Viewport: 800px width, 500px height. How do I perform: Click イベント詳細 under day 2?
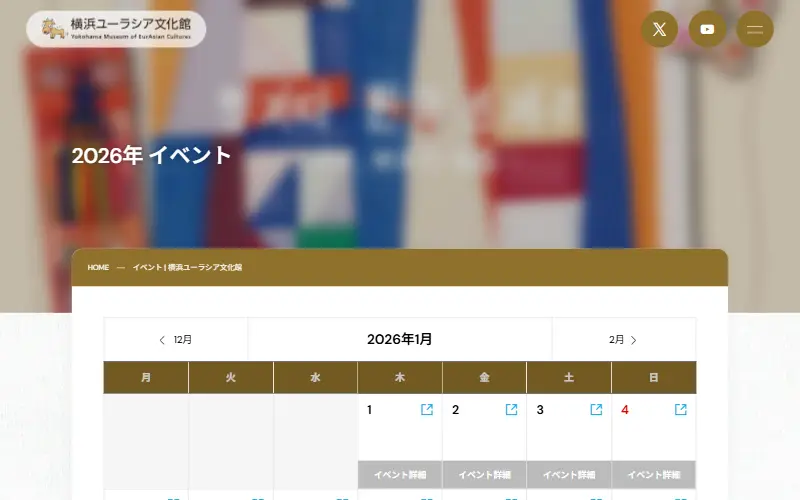(485, 475)
